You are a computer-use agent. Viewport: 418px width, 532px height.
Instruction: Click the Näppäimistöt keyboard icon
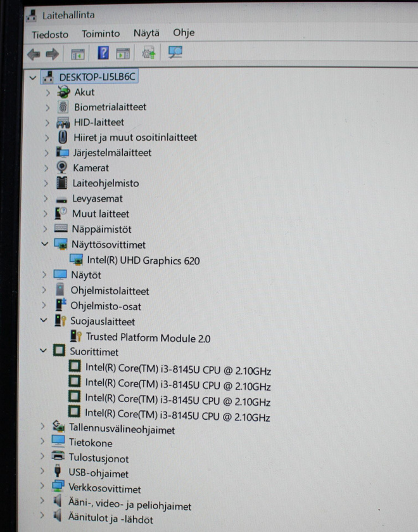point(61,228)
